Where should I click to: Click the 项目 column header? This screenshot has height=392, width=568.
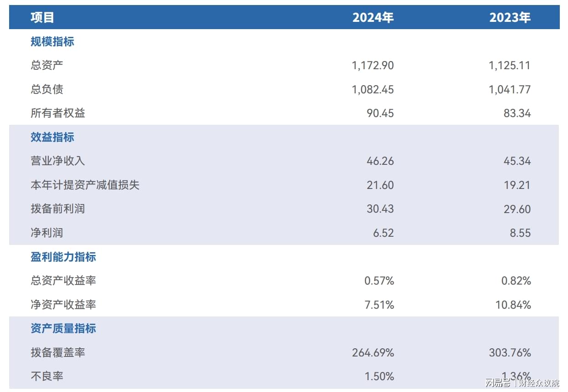click(42, 18)
